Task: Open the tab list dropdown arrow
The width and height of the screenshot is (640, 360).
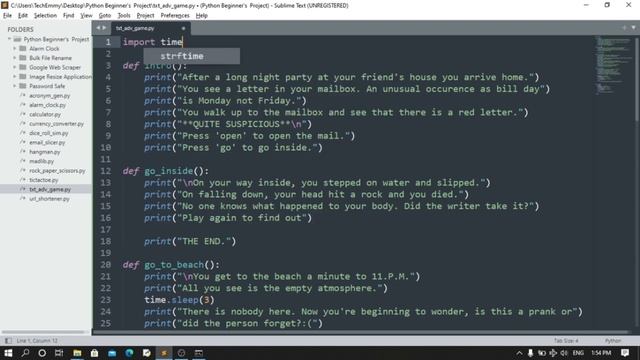Action: (x=633, y=28)
